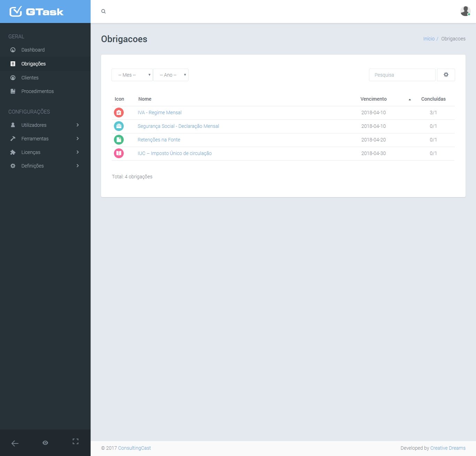Toggle fullscreen mode from sidebar footer

(76, 441)
